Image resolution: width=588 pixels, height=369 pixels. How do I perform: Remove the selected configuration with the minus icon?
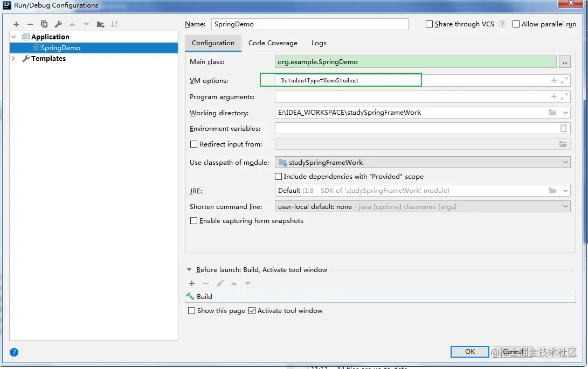click(x=30, y=24)
